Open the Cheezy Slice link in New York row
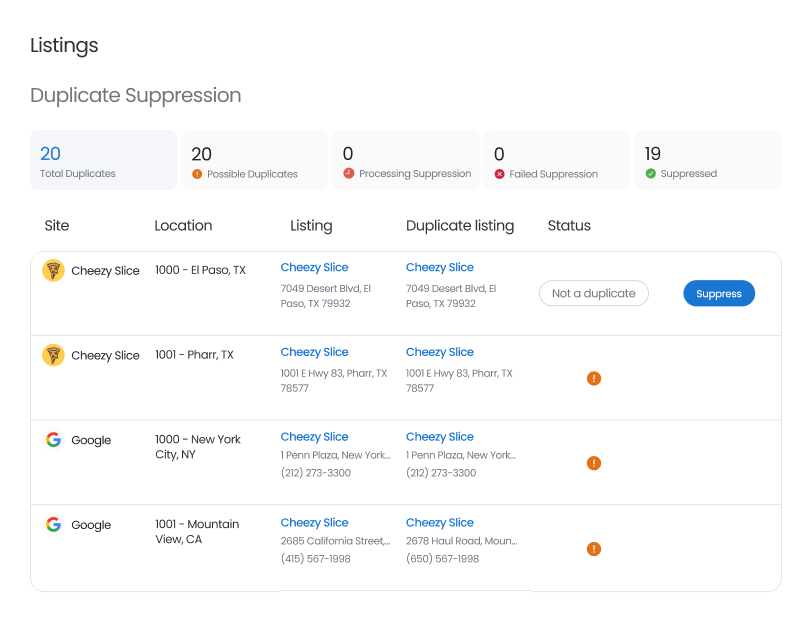 pyautogui.click(x=316, y=437)
